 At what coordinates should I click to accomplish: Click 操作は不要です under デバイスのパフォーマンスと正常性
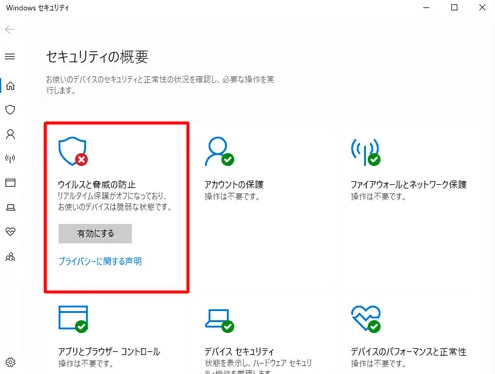click(x=378, y=363)
